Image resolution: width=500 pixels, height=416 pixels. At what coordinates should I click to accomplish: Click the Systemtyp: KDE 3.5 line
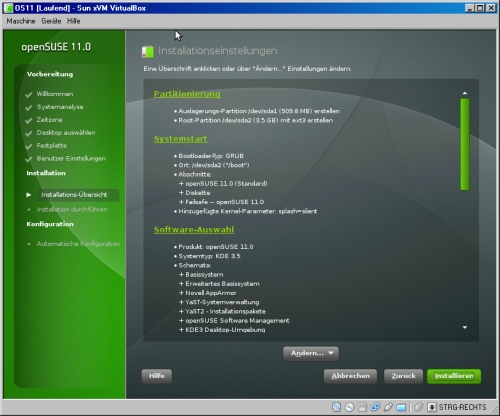[209, 256]
